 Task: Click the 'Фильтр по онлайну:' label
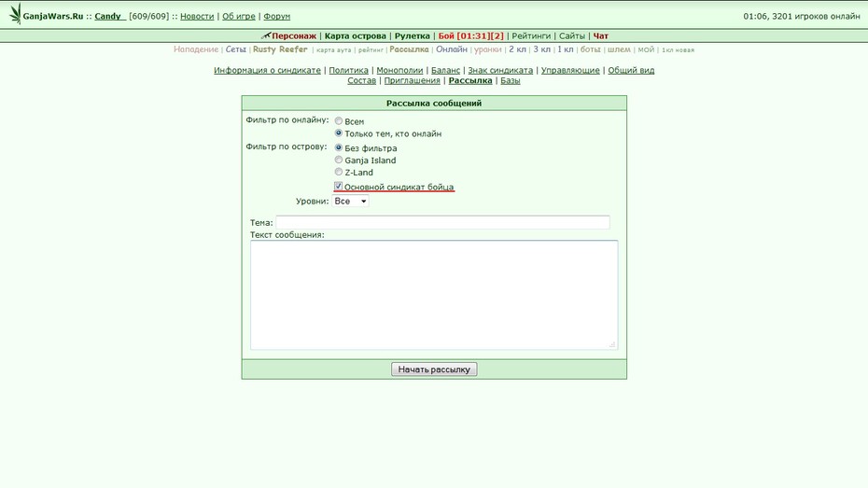287,120
